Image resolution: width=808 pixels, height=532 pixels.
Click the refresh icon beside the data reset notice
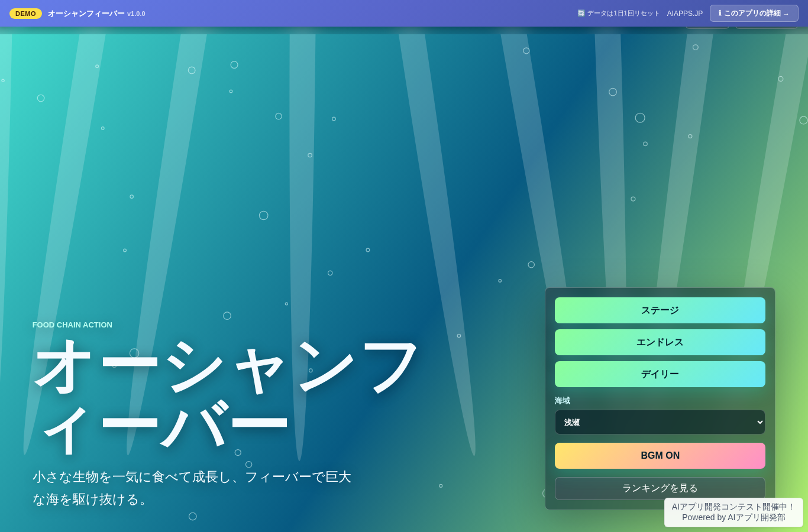[x=581, y=13]
